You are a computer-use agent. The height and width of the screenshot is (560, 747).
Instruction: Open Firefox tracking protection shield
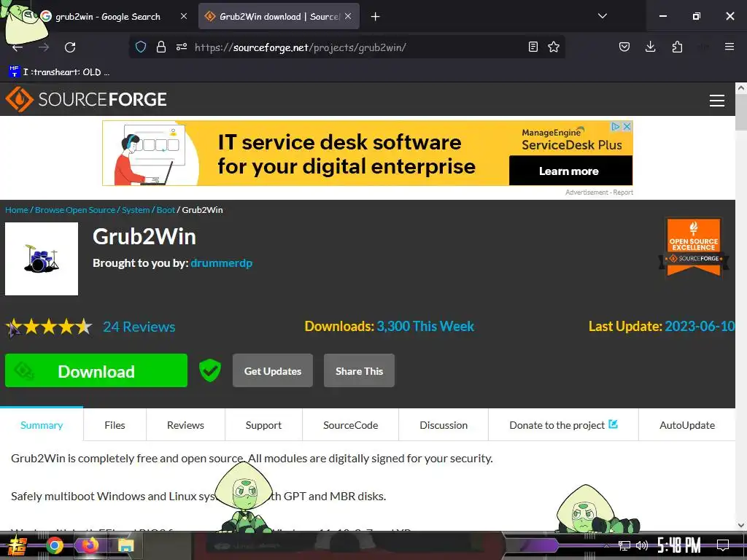point(141,47)
